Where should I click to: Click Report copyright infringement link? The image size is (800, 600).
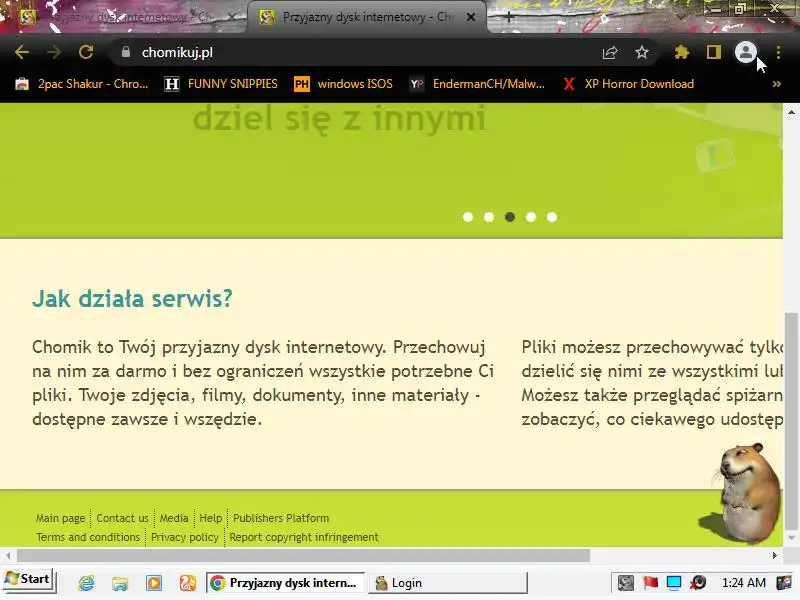pyautogui.click(x=304, y=537)
